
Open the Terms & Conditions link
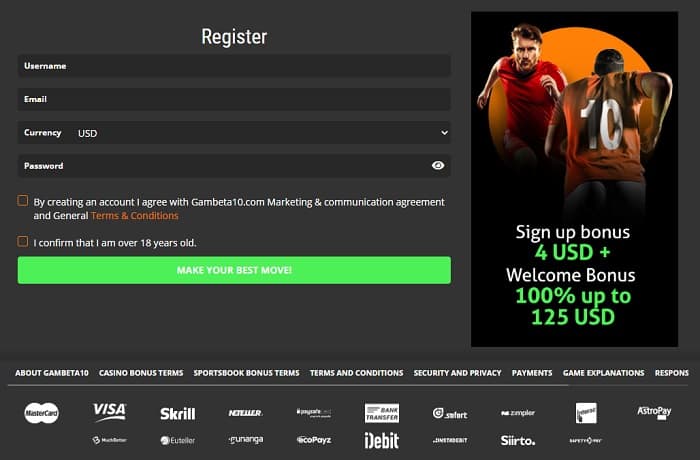[x=134, y=216]
